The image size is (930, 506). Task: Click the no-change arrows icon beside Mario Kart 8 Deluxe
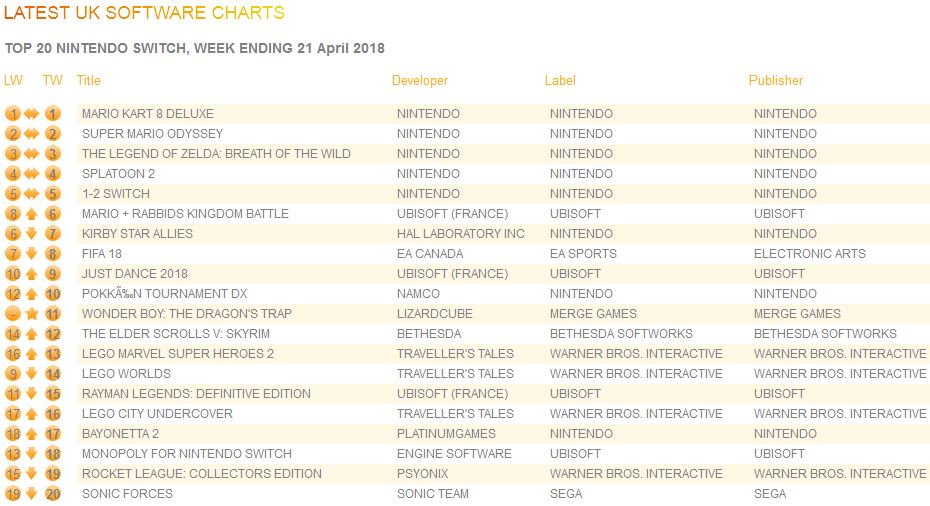coord(32,114)
